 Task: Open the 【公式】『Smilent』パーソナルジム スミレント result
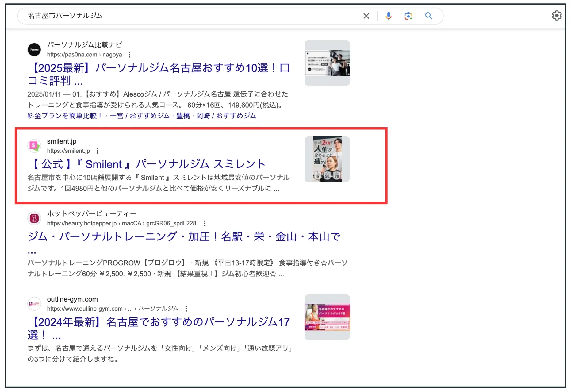[148, 164]
